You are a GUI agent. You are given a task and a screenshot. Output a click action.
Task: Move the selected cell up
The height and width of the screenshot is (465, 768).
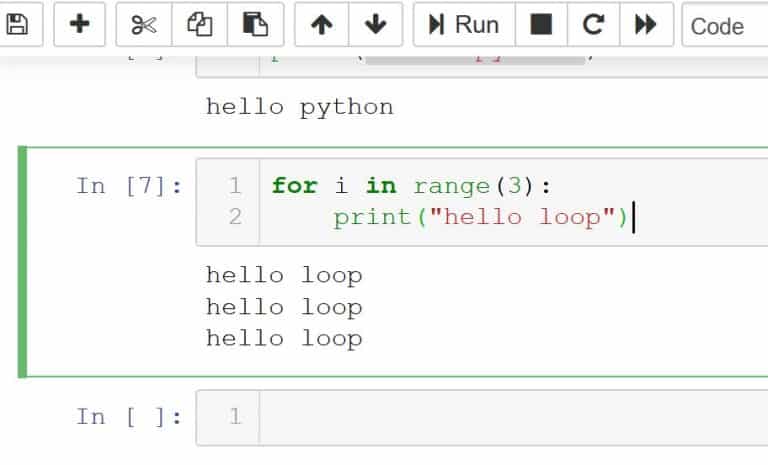click(x=322, y=25)
